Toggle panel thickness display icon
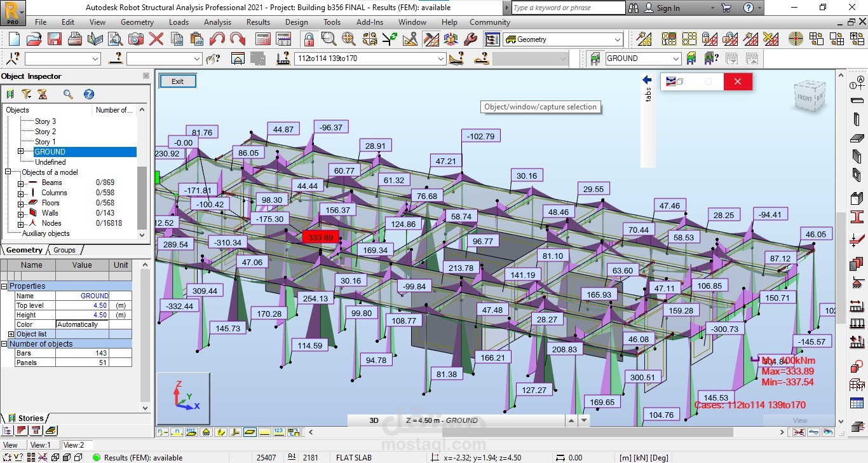868x463 pixels. coord(250,432)
